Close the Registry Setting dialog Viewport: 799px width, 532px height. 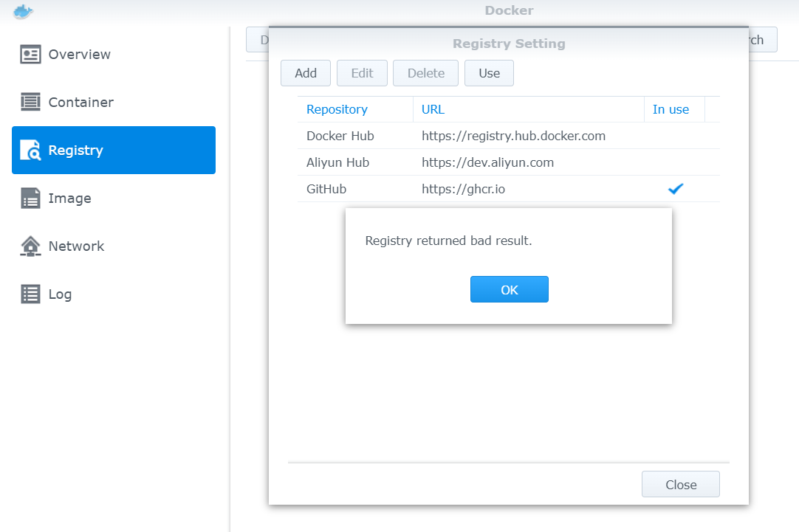pyautogui.click(x=680, y=485)
